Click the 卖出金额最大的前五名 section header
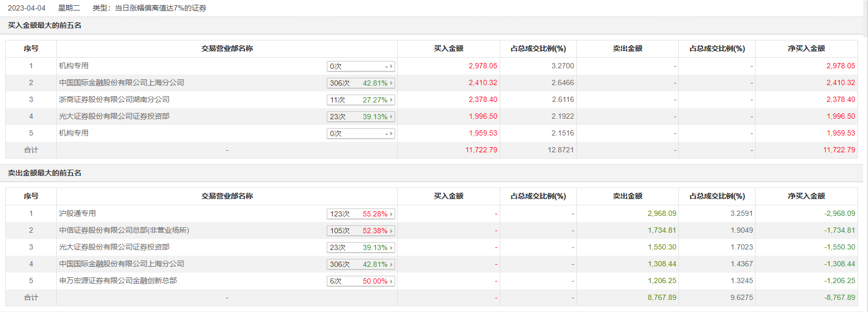Image resolution: width=868 pixels, height=312 pixels. 45,173
